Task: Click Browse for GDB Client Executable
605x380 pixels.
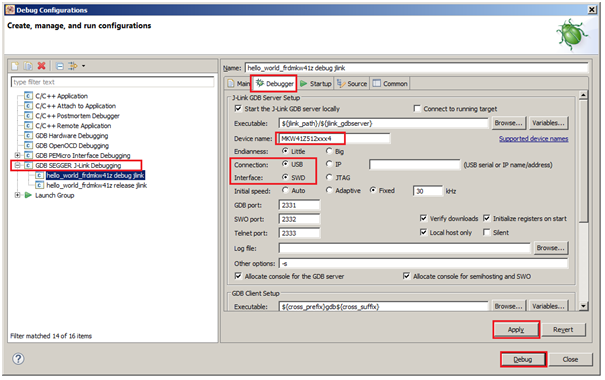Action: tap(509, 306)
